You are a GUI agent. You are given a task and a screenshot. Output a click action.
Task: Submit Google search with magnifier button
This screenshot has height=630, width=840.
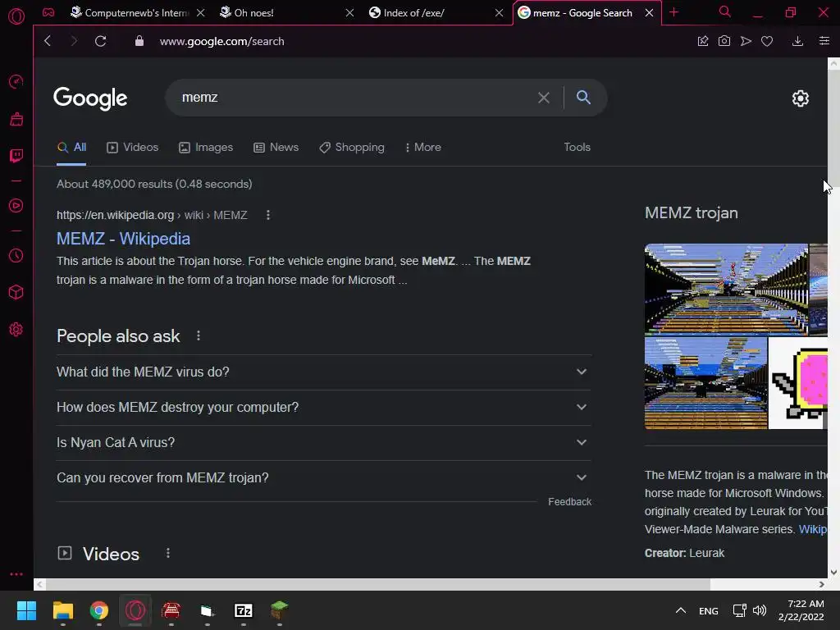coord(583,98)
